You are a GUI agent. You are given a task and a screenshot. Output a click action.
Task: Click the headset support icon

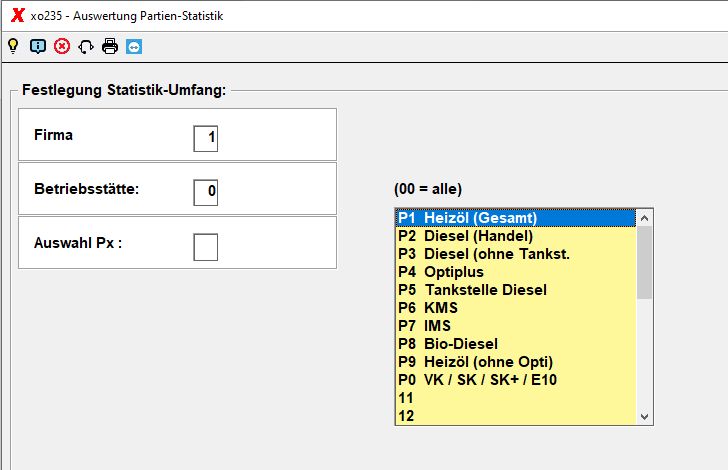86,47
